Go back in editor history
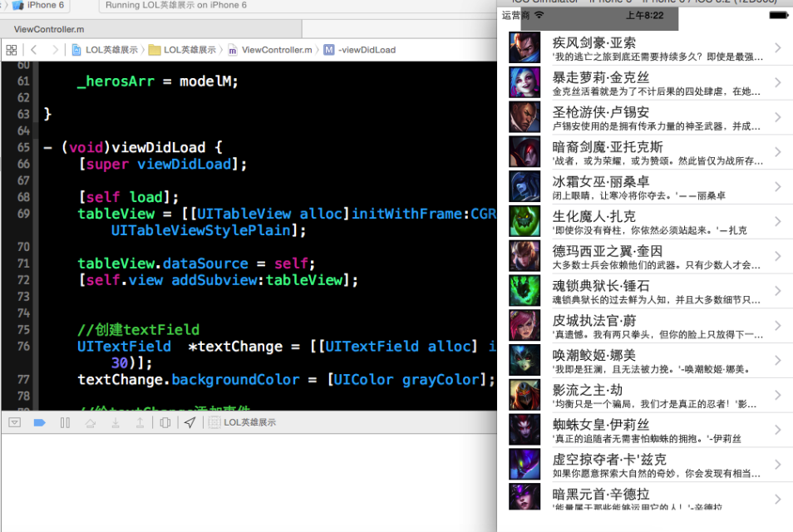The height and width of the screenshot is (532, 793). point(34,50)
